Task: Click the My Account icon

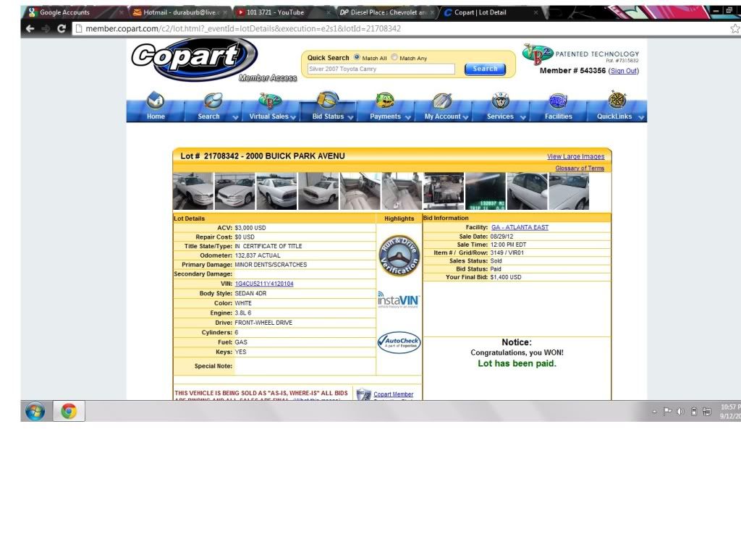Action: [x=442, y=100]
